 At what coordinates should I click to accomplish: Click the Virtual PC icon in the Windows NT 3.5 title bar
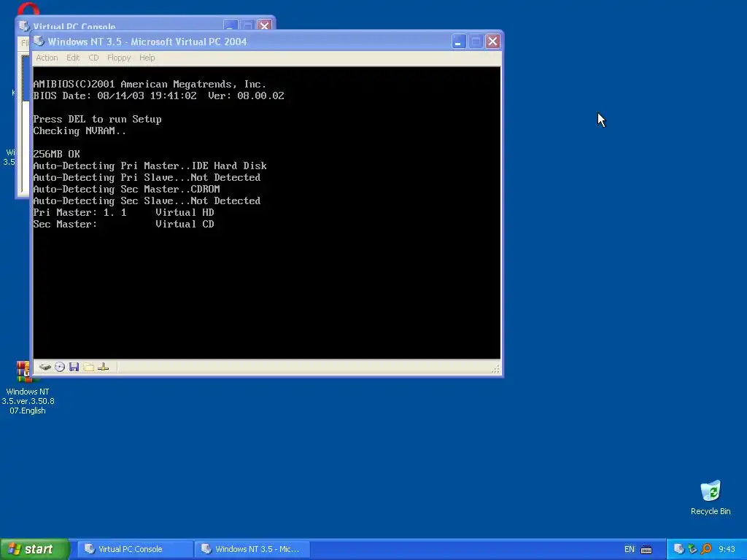coord(39,42)
